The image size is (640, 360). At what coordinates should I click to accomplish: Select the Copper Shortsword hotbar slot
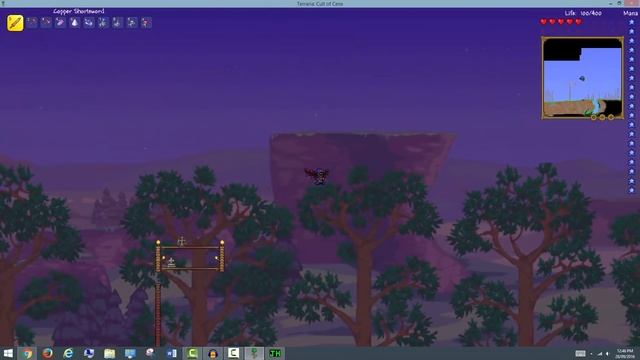coord(15,22)
